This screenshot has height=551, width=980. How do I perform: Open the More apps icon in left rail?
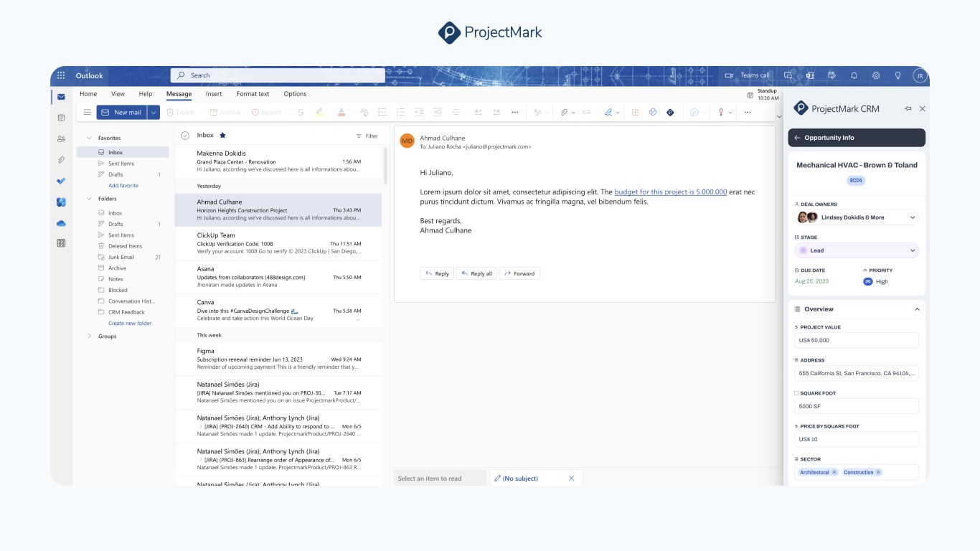(x=61, y=243)
